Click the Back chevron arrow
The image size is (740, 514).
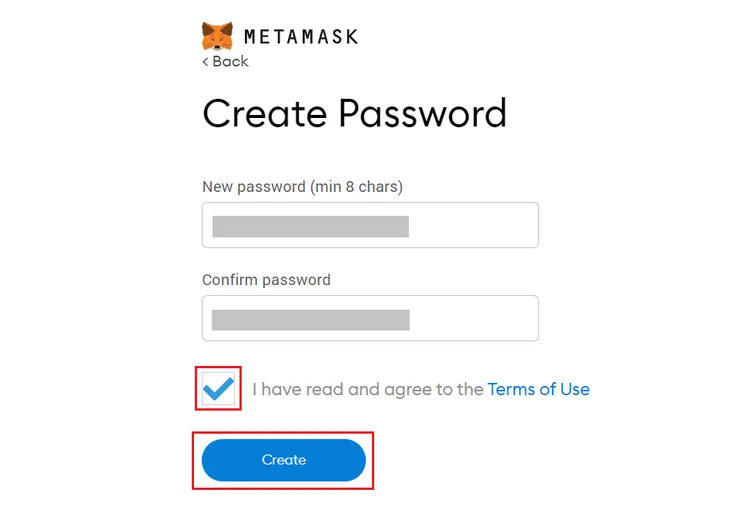[206, 62]
